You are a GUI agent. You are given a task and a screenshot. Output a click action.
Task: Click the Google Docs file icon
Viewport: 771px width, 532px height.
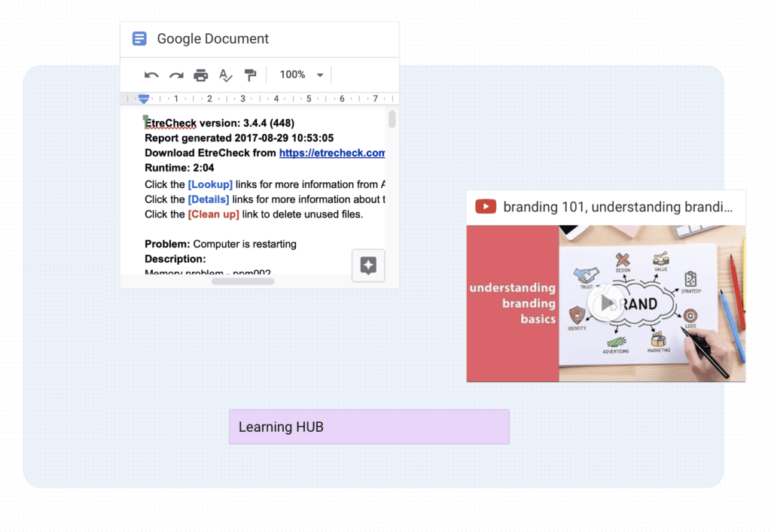click(139, 39)
